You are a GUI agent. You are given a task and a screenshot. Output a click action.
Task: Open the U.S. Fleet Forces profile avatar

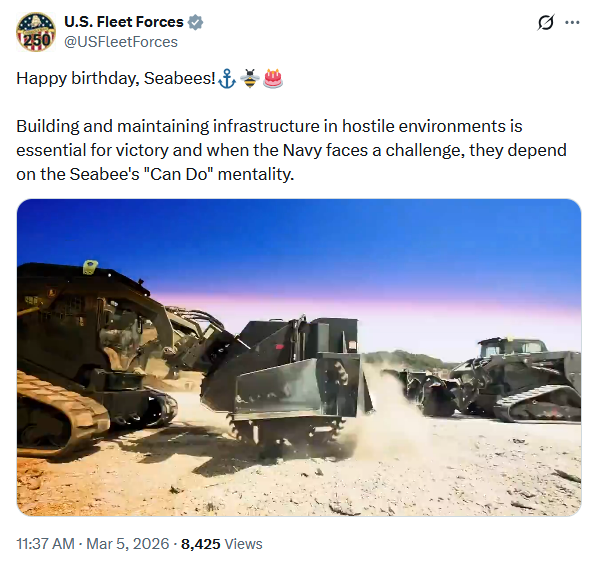(x=36, y=32)
